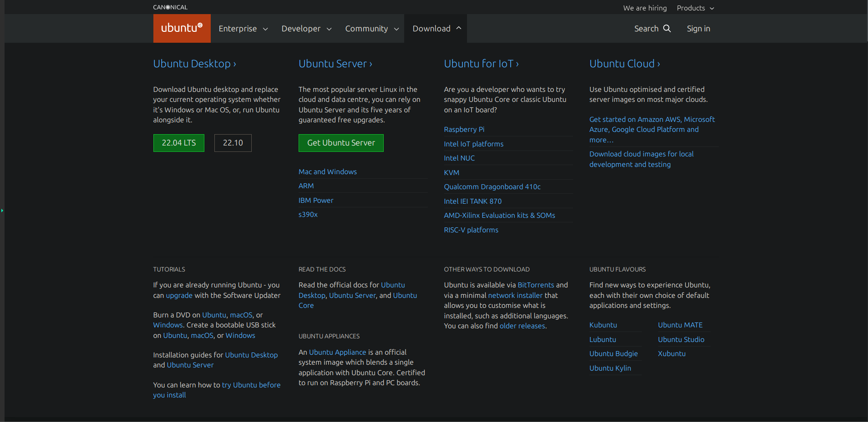Click the Ubuntu logo in navbar
The width and height of the screenshot is (868, 422).
(182, 28)
